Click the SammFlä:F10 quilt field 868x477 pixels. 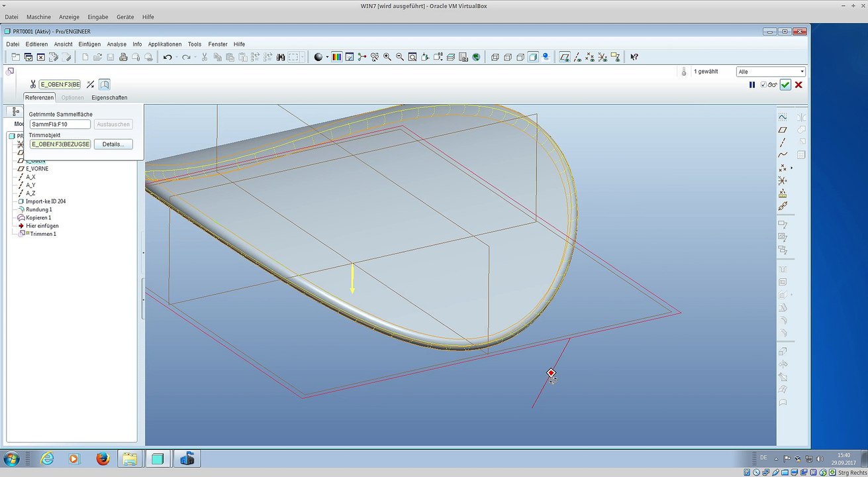click(x=60, y=124)
